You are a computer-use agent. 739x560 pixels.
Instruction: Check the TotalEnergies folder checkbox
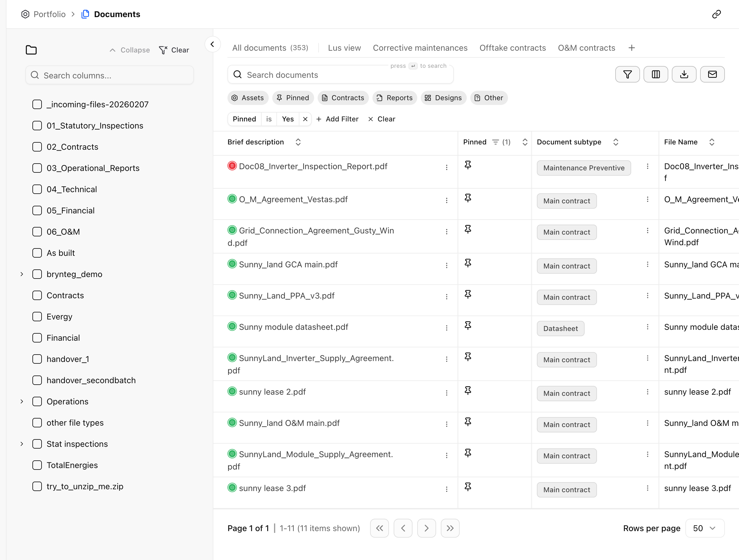pyautogui.click(x=37, y=465)
